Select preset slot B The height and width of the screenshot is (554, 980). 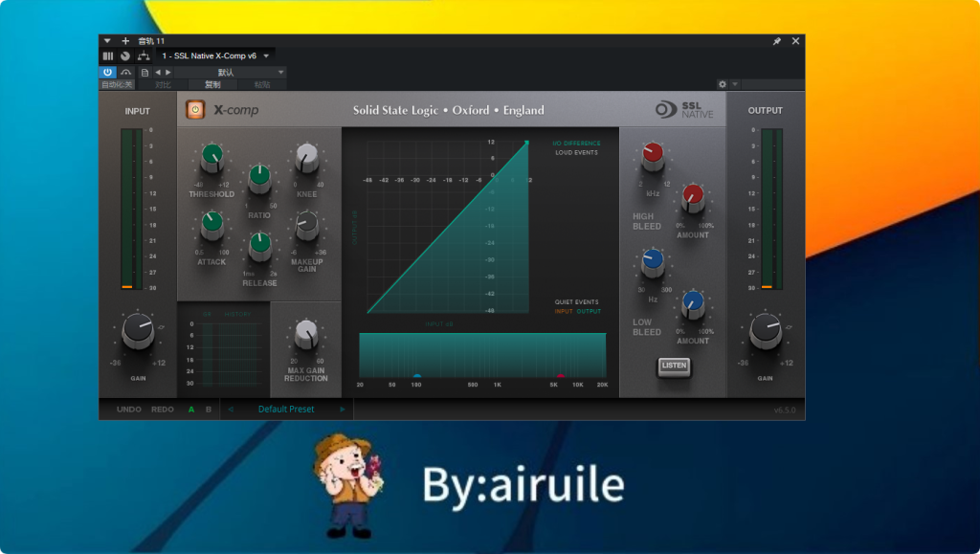209,410
